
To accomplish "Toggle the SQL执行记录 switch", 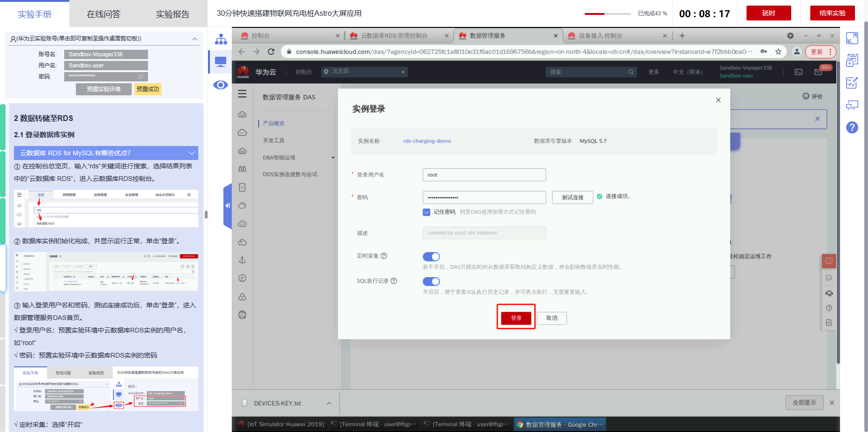I will click(431, 281).
